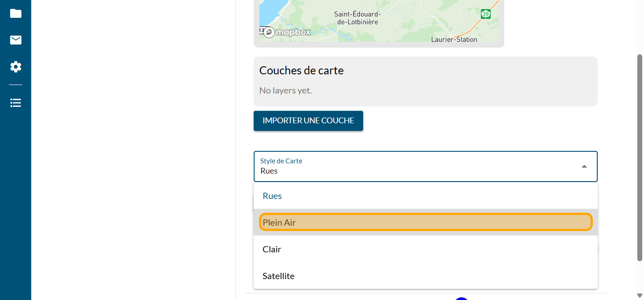Collapse the Style de Carte caret arrow
This screenshot has width=644, height=300.
584,166
